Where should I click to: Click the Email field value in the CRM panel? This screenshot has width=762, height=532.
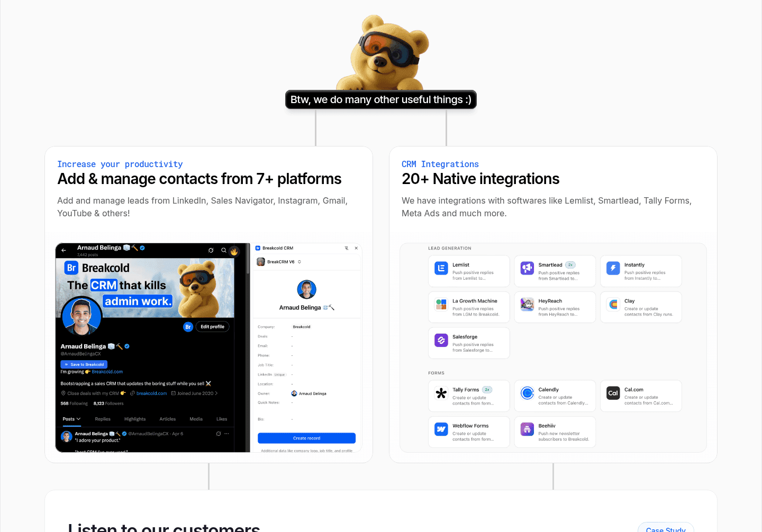[292, 346]
